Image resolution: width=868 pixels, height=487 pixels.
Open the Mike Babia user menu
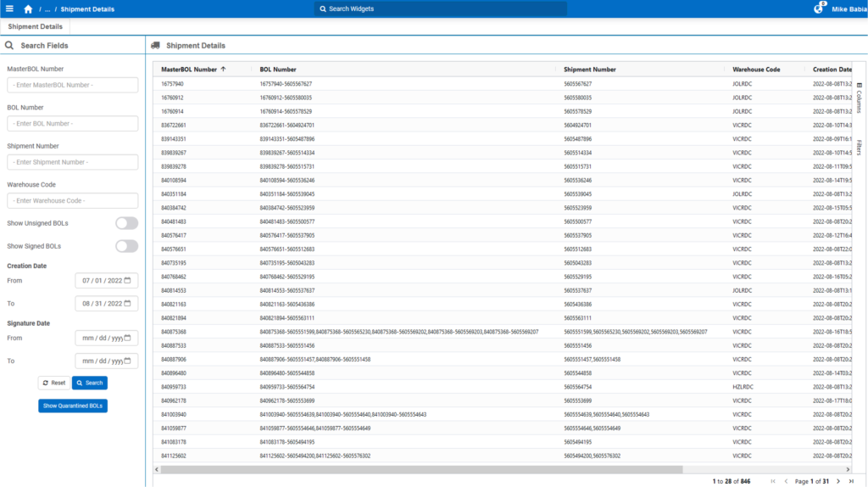[x=849, y=8]
